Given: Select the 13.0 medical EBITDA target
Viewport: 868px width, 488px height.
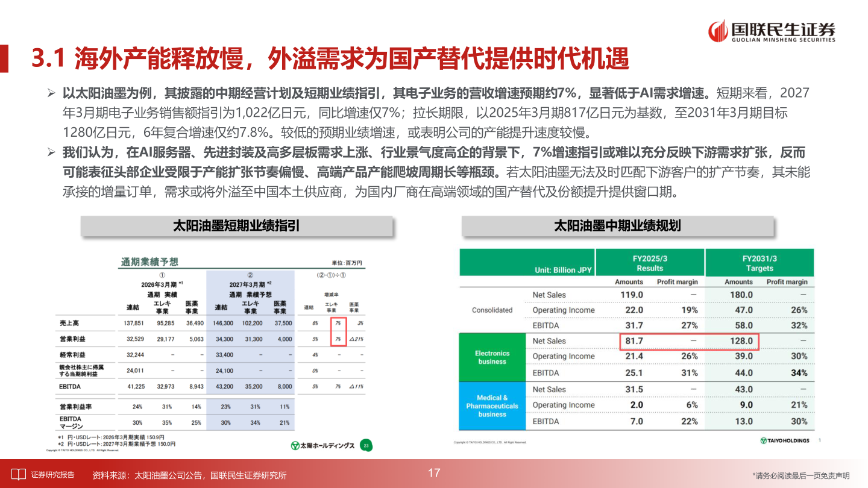Looking at the screenshot, I should (x=743, y=422).
